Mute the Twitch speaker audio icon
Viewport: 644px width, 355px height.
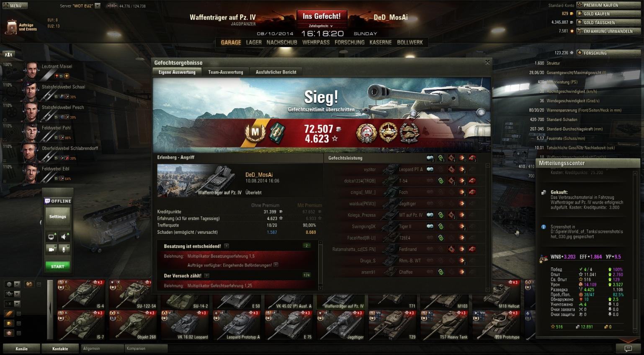pos(64,237)
